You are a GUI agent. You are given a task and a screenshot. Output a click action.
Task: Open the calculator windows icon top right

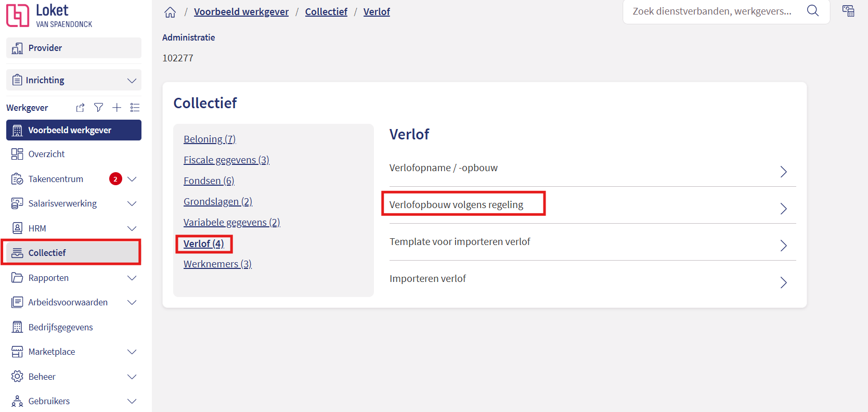pos(848,11)
